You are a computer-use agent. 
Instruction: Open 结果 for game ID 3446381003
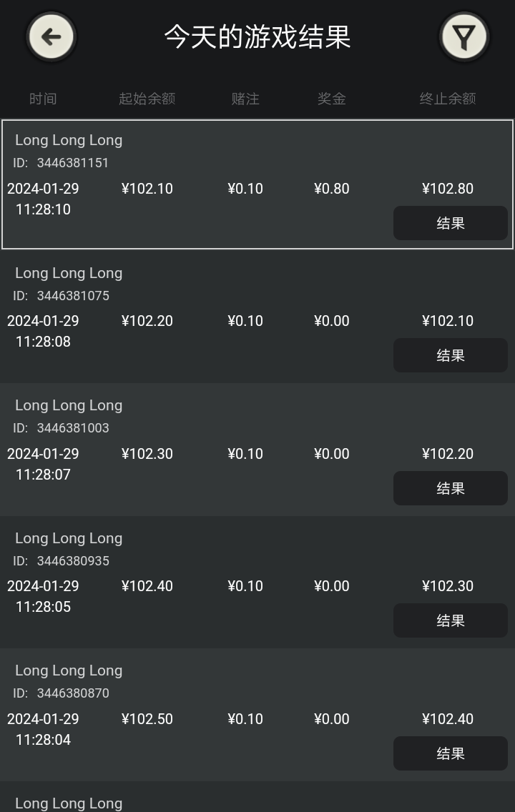point(450,488)
